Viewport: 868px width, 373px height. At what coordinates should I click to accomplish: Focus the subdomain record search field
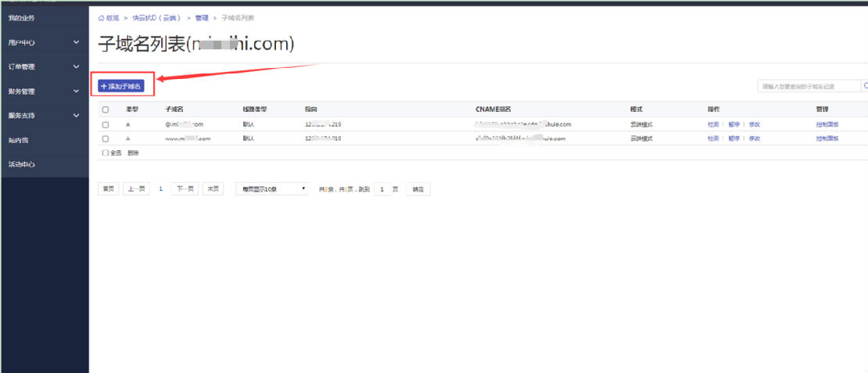click(x=809, y=86)
